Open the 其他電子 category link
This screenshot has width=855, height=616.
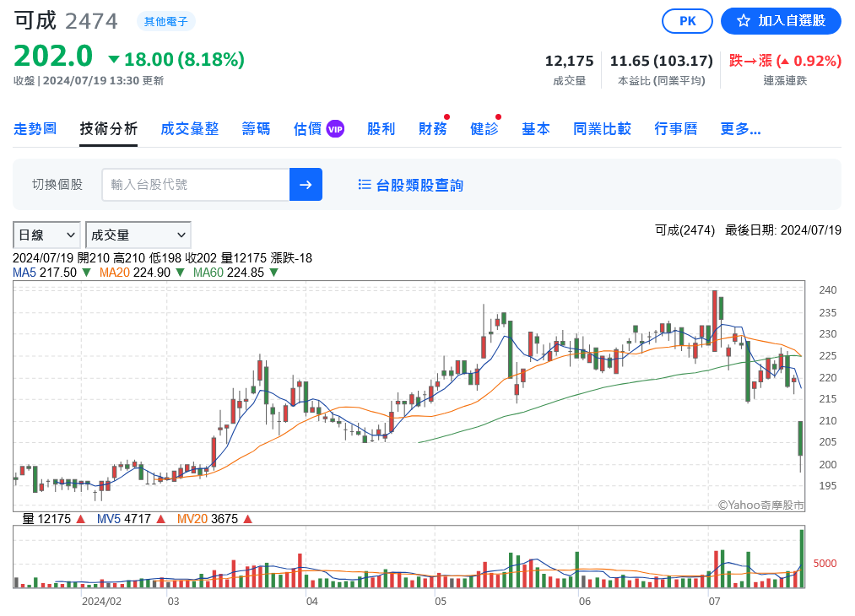pyautogui.click(x=165, y=21)
